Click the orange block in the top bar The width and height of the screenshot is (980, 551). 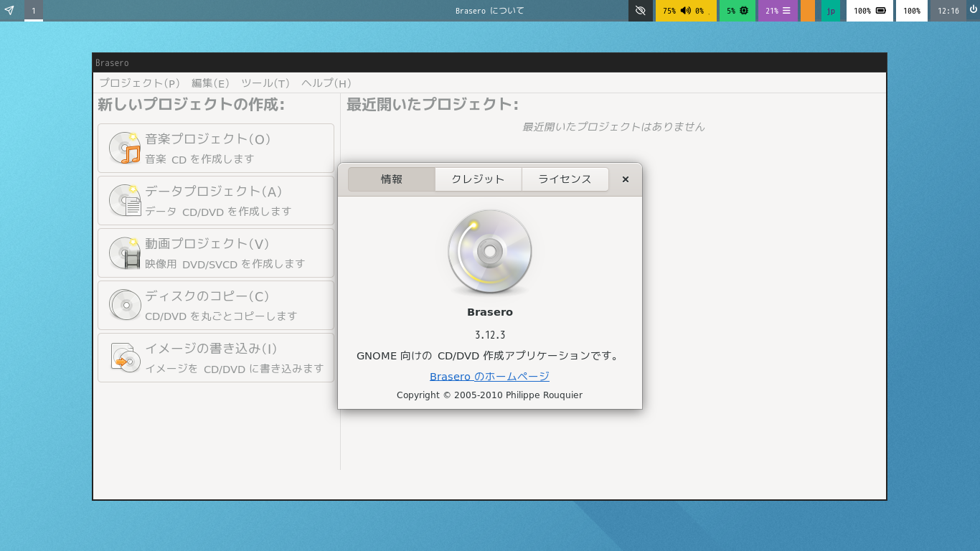808,11
